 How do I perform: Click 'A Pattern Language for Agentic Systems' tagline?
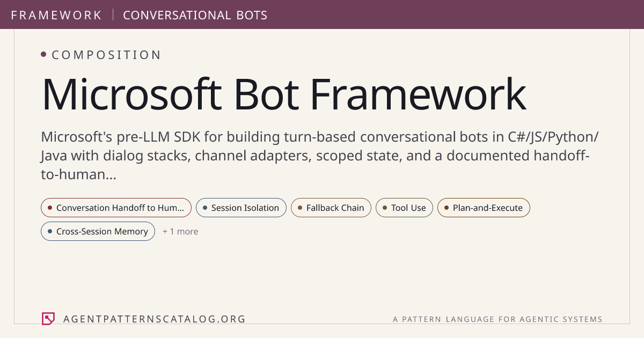pyautogui.click(x=497, y=319)
